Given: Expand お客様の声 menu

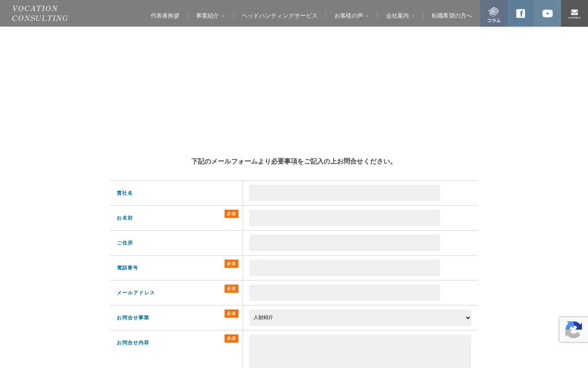Looking at the screenshot, I should [351, 16].
